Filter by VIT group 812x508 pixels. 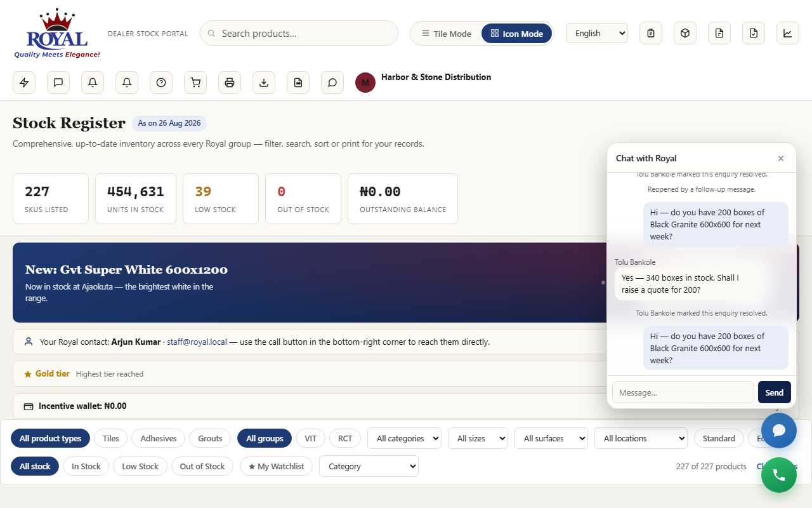(310, 438)
